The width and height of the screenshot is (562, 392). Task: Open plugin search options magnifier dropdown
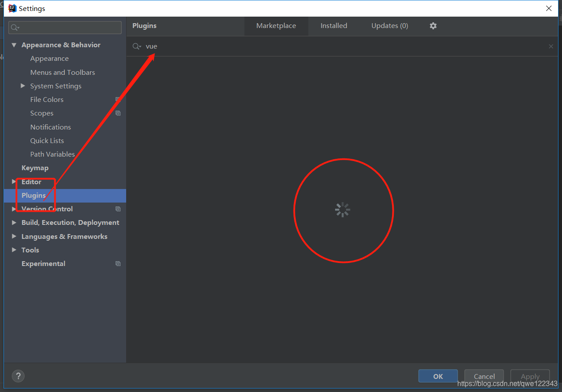(x=137, y=46)
